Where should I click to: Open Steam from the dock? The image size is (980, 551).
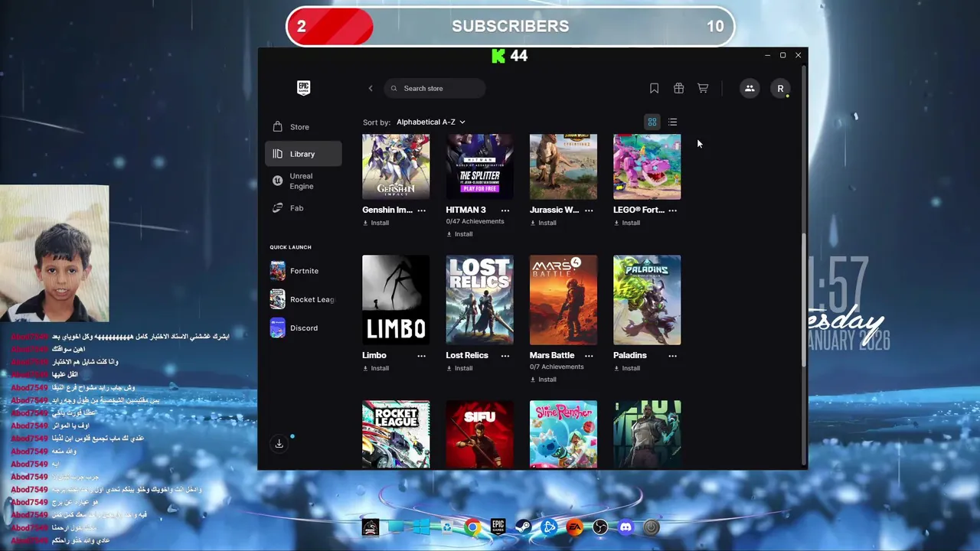point(524,527)
